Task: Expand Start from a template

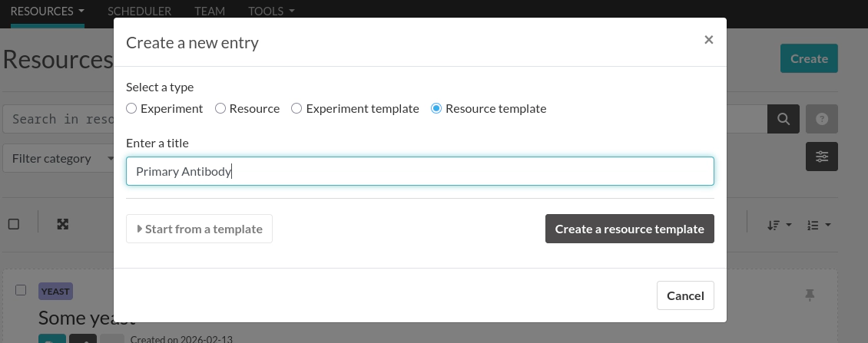Action: coord(199,229)
